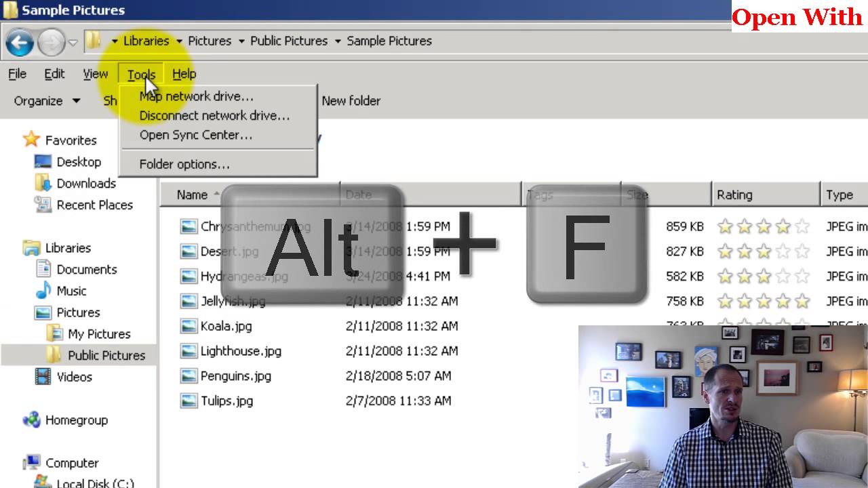868x488 pixels.
Task: Open the Organize dropdown menu
Action: click(47, 101)
